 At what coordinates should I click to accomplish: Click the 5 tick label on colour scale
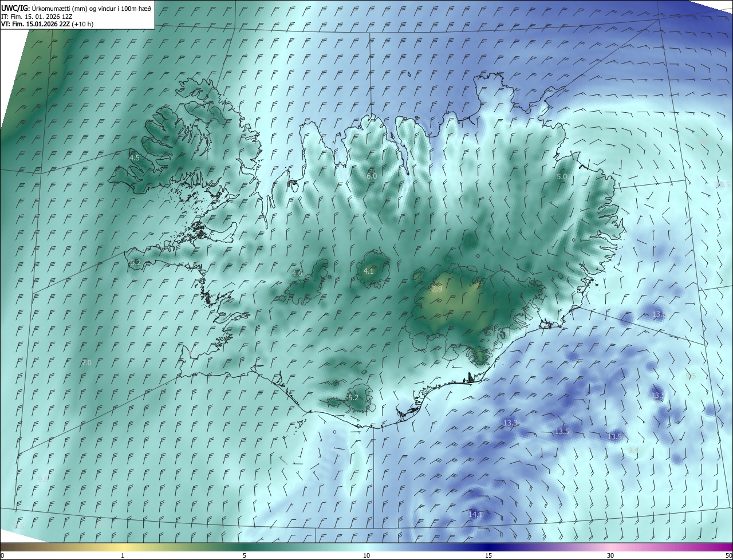click(x=245, y=555)
